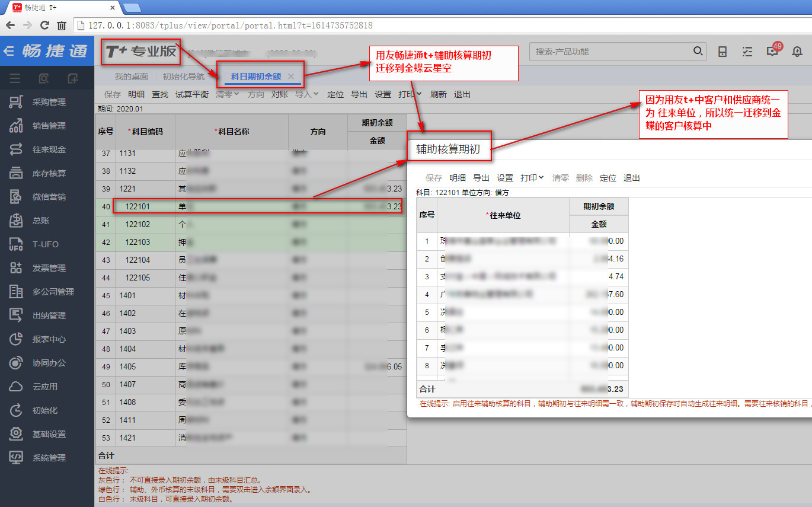Click the search magnifier icon

point(698,52)
